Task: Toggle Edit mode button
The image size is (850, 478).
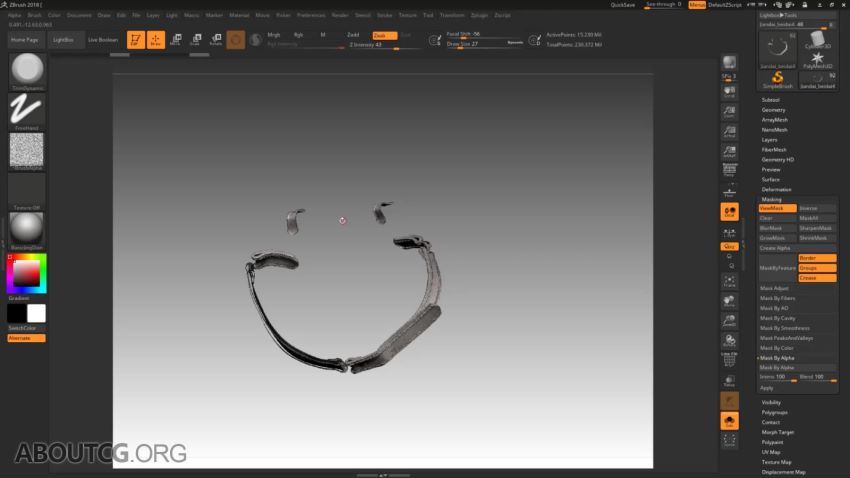Action: tap(136, 40)
